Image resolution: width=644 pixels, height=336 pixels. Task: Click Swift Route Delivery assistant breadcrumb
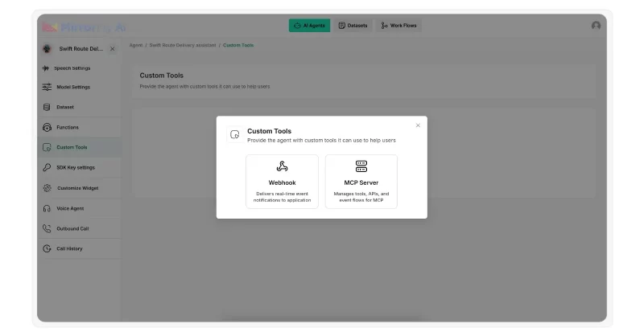tap(183, 45)
